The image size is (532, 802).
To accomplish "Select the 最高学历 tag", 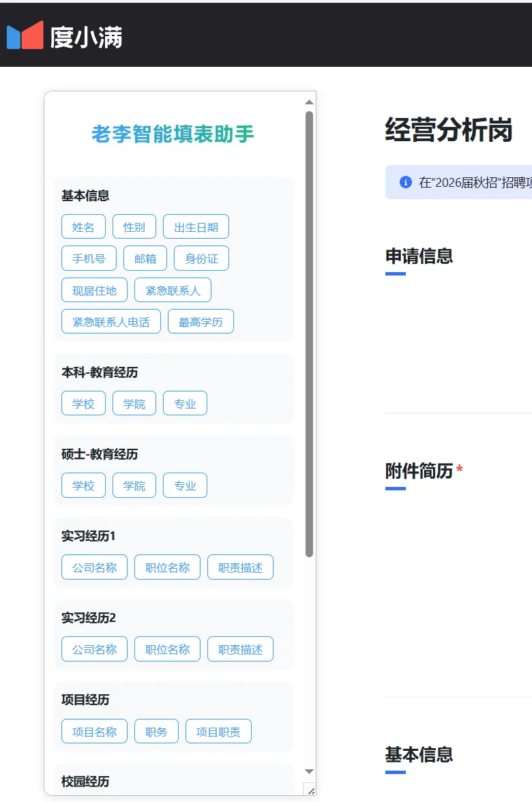I will (201, 321).
